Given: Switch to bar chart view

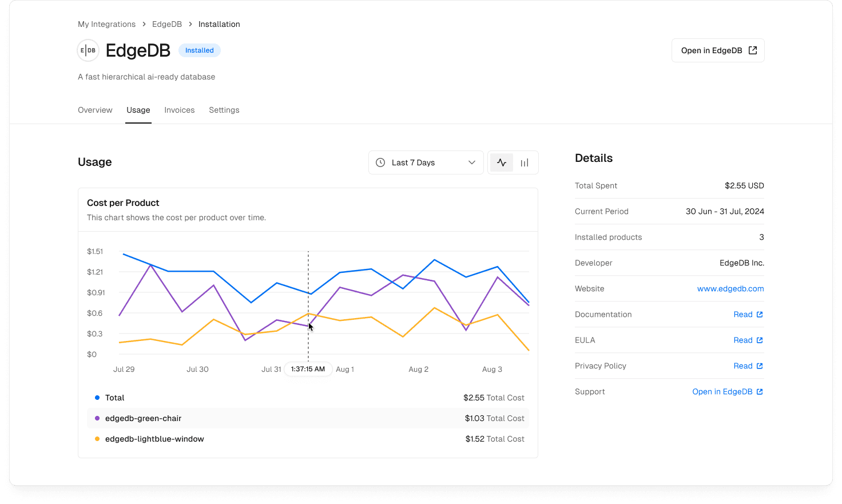Looking at the screenshot, I should [525, 162].
